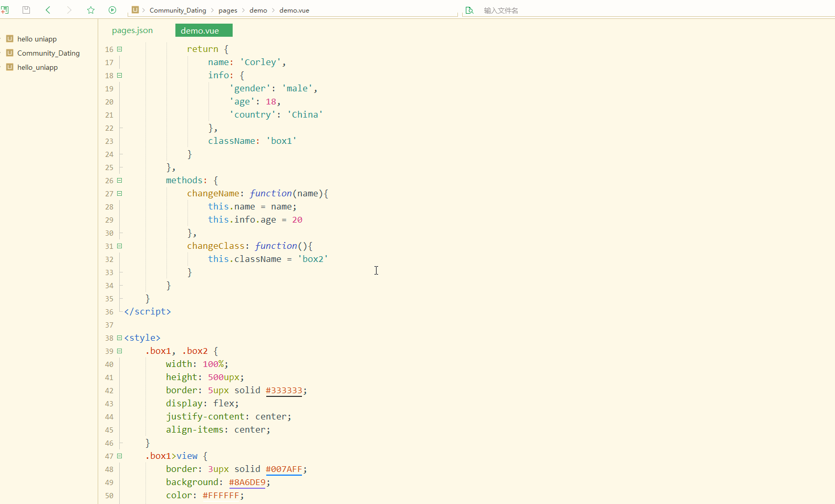Click the methods keyword
This screenshot has height=504, width=835.
click(x=184, y=181)
